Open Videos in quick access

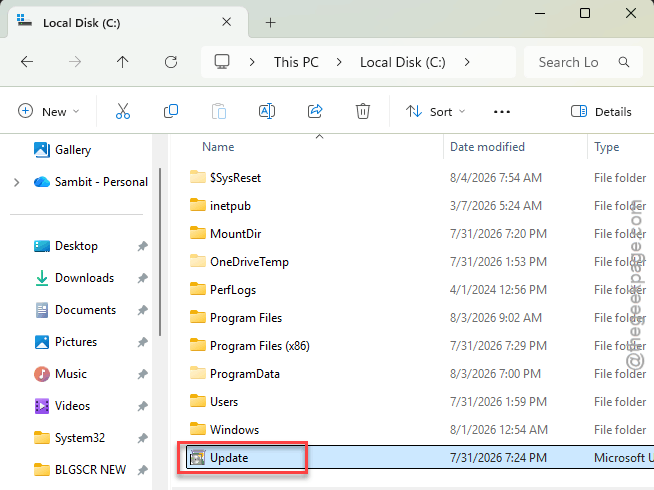tap(62, 406)
